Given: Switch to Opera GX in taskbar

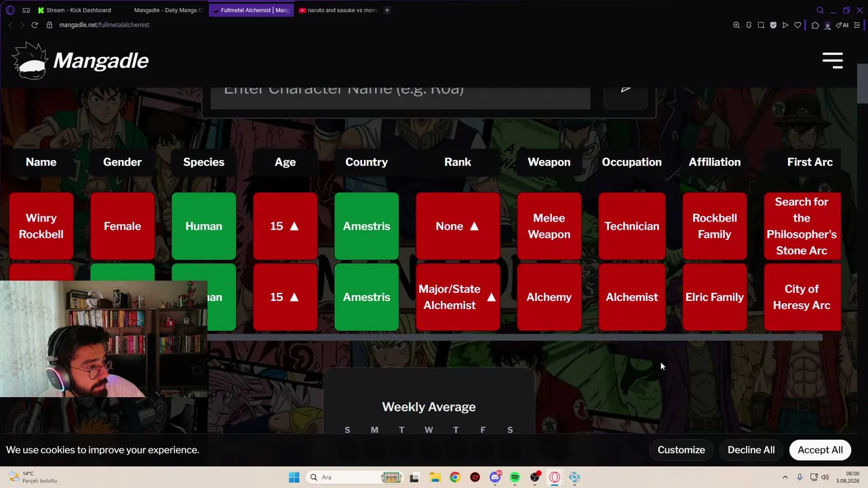Looking at the screenshot, I should coord(555,477).
